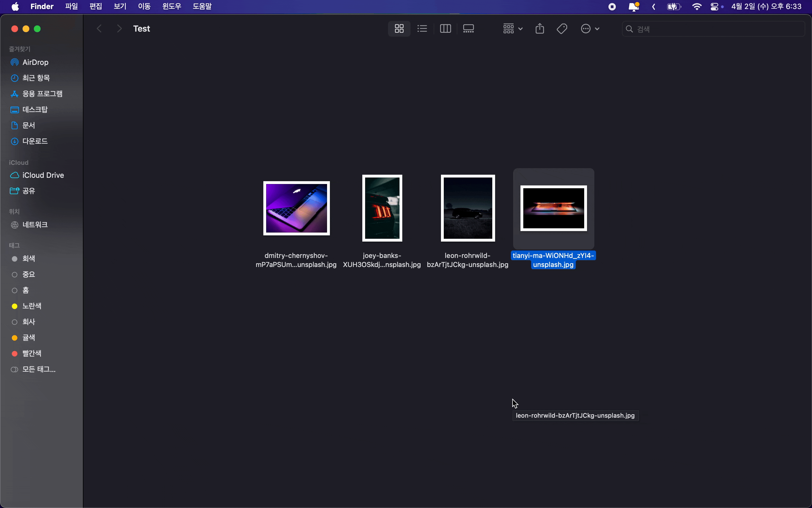
Task: Open the action (ellipsis) menu
Action: [590, 29]
